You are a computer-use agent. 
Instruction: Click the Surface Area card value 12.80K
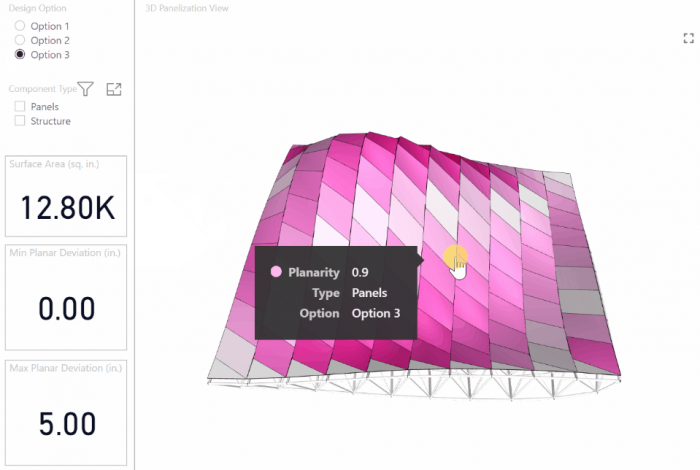[x=67, y=208]
